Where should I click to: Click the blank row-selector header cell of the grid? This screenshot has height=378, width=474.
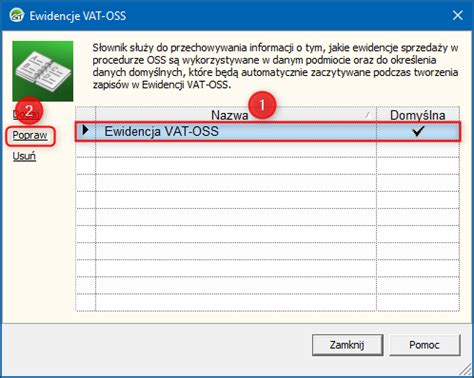pyautogui.click(x=86, y=115)
